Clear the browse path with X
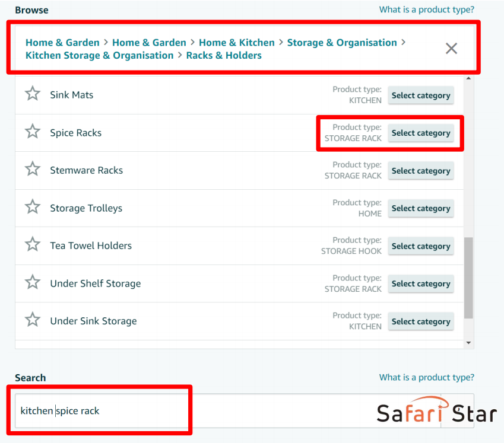This screenshot has width=504, height=443. click(x=451, y=49)
